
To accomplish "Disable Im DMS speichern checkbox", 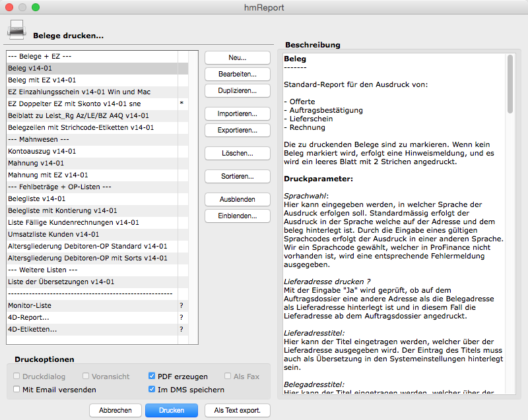I will pos(153,390).
